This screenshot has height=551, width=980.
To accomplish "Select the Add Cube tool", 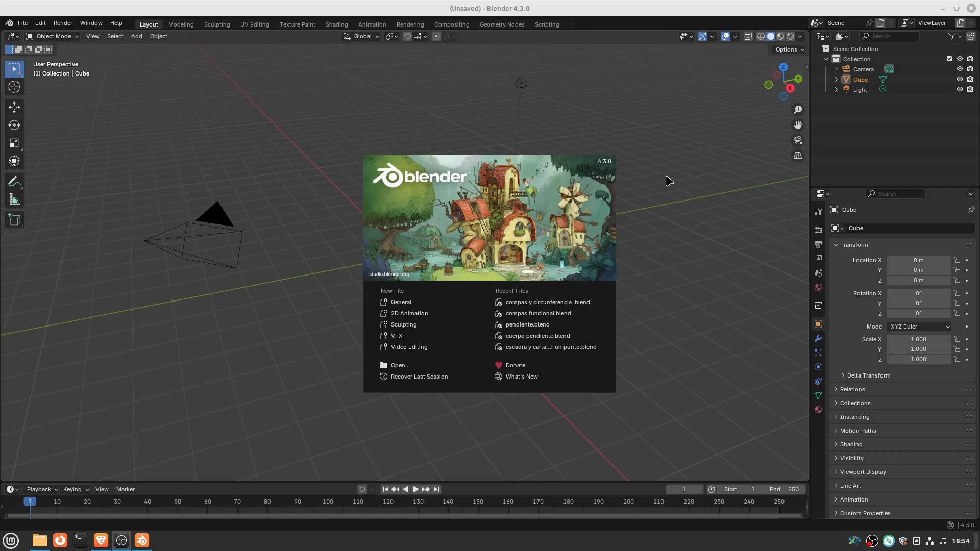I will click(x=14, y=220).
